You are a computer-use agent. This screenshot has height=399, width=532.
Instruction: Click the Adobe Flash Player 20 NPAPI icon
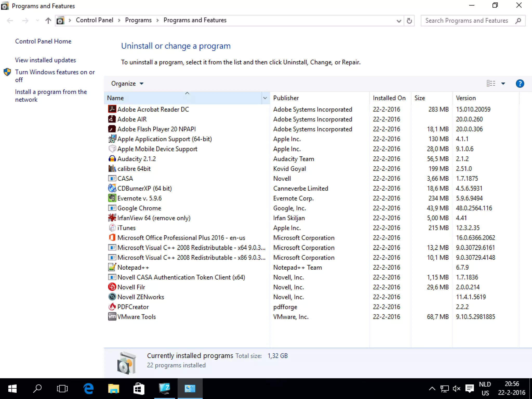click(112, 129)
